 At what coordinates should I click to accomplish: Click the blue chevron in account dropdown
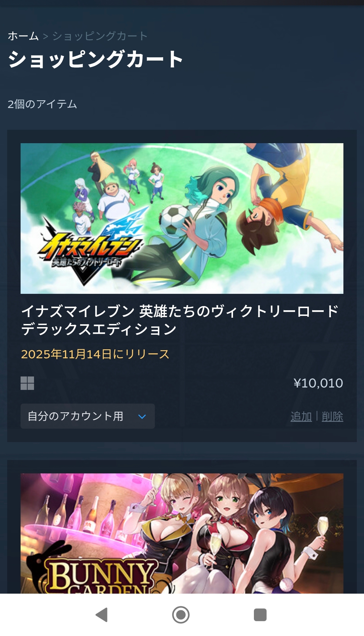tap(142, 416)
